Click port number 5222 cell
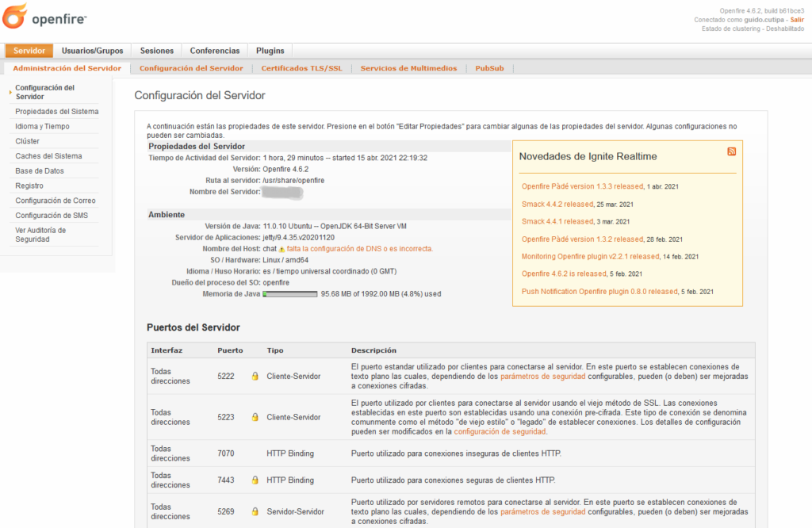 pos(226,377)
